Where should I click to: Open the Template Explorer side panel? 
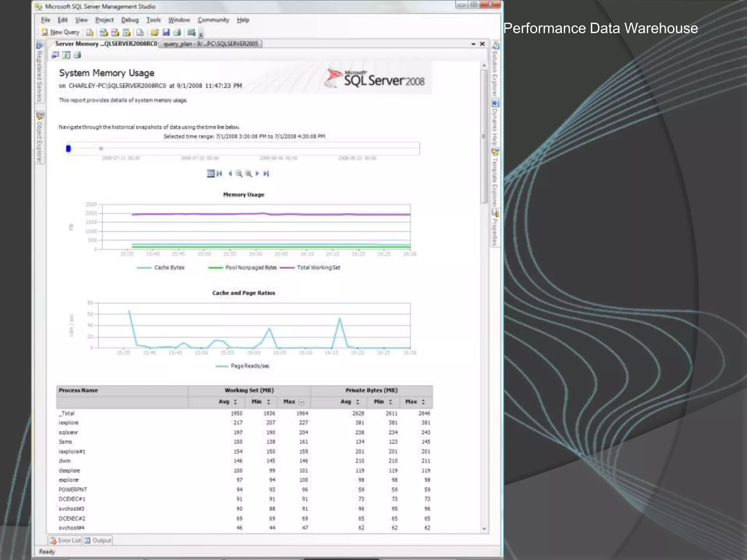pyautogui.click(x=495, y=177)
